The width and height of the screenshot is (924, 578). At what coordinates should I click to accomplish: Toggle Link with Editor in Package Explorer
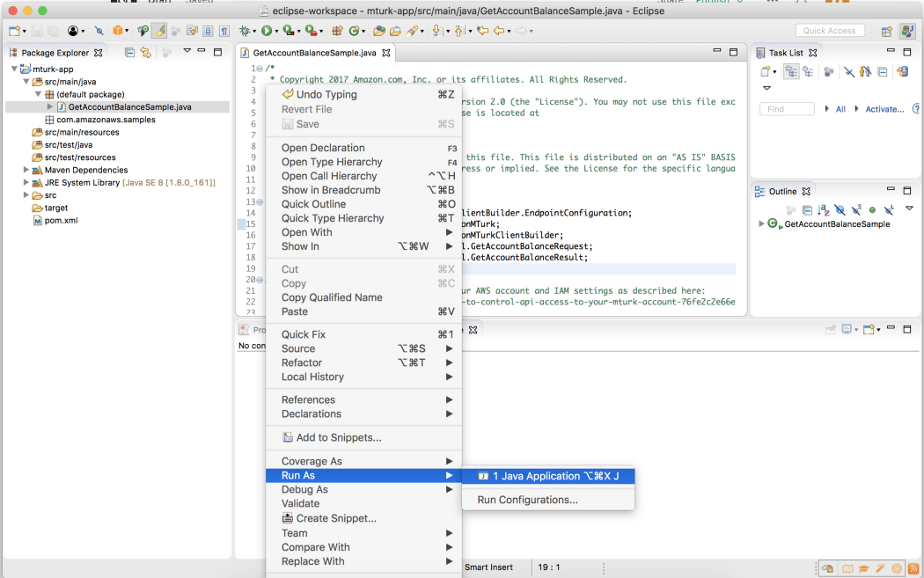tap(145, 53)
